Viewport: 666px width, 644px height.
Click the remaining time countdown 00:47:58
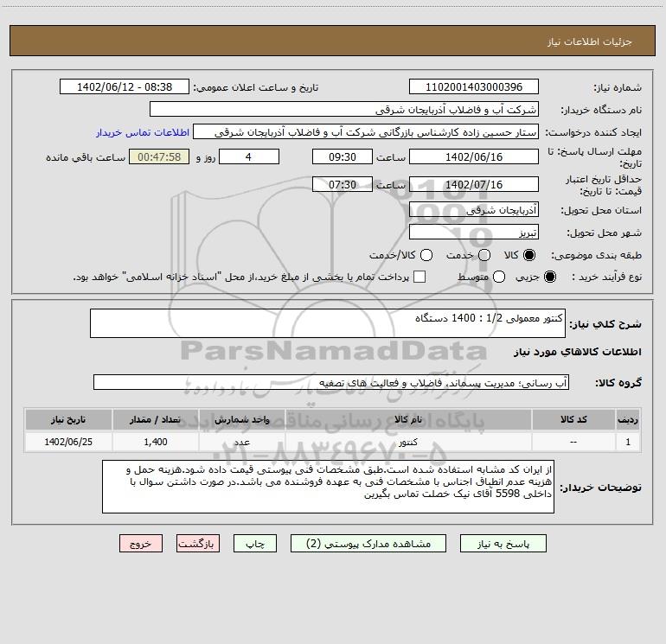159,156
